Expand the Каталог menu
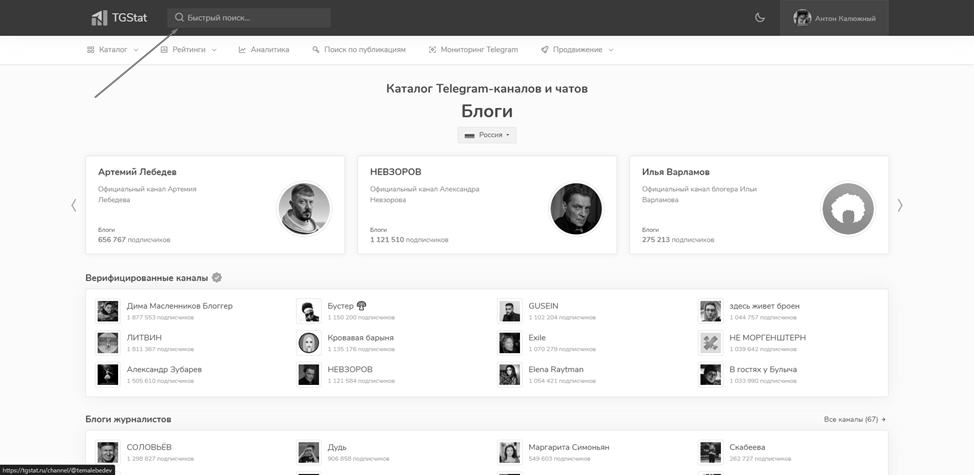974x475 pixels. click(x=112, y=50)
